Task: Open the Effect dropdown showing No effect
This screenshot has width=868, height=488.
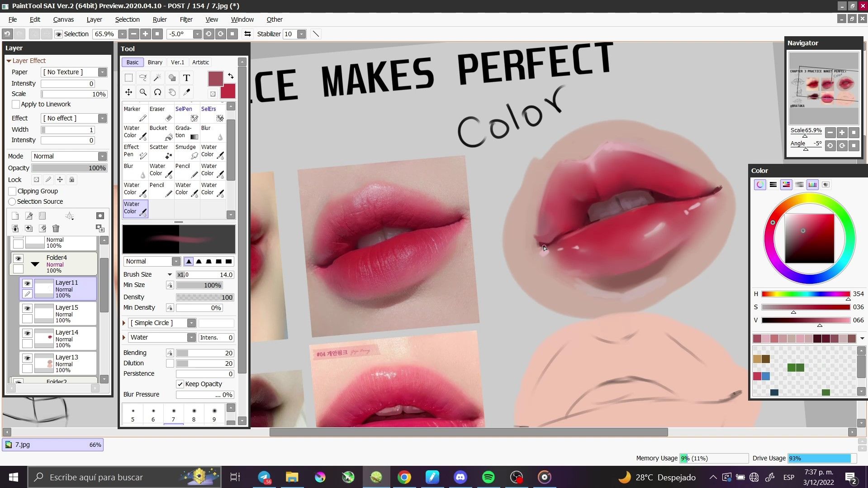Action: 102,118
